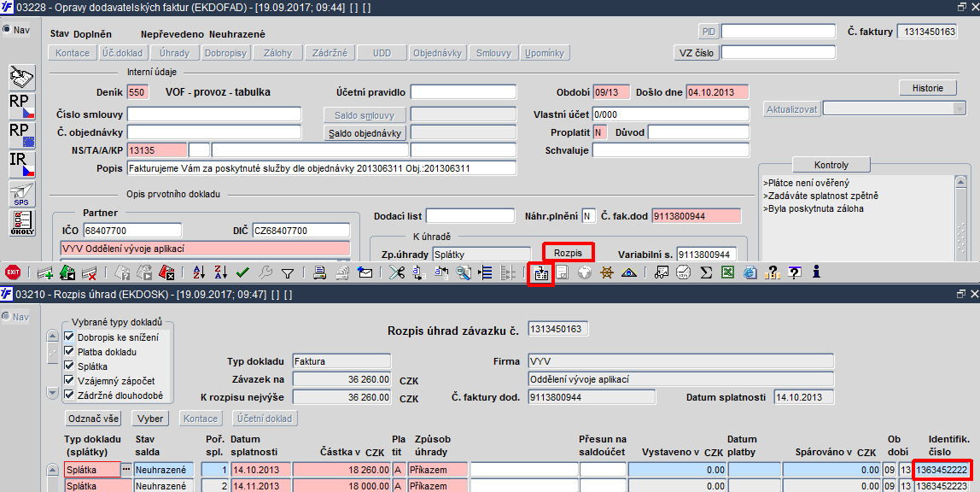Click the 'Číslo smlouvy' input field

click(x=214, y=114)
